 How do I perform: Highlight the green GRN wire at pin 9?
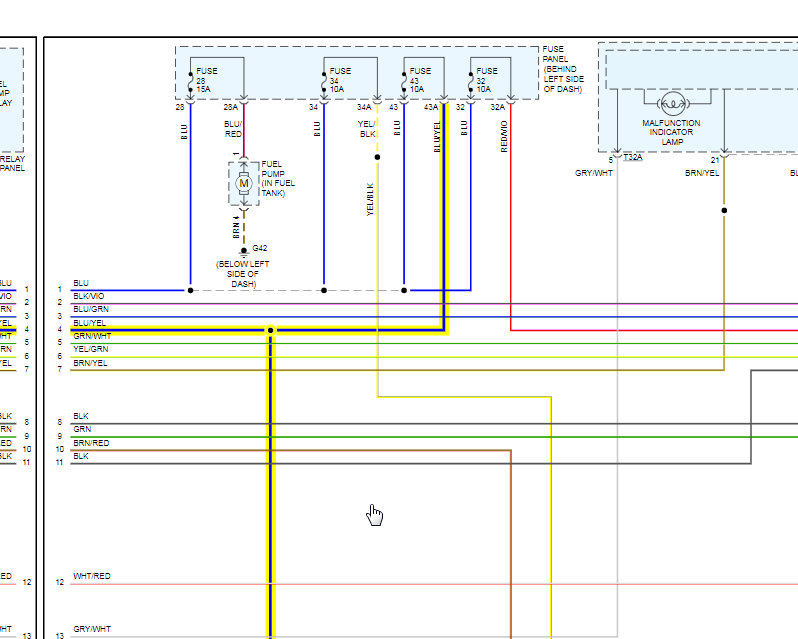433,437
